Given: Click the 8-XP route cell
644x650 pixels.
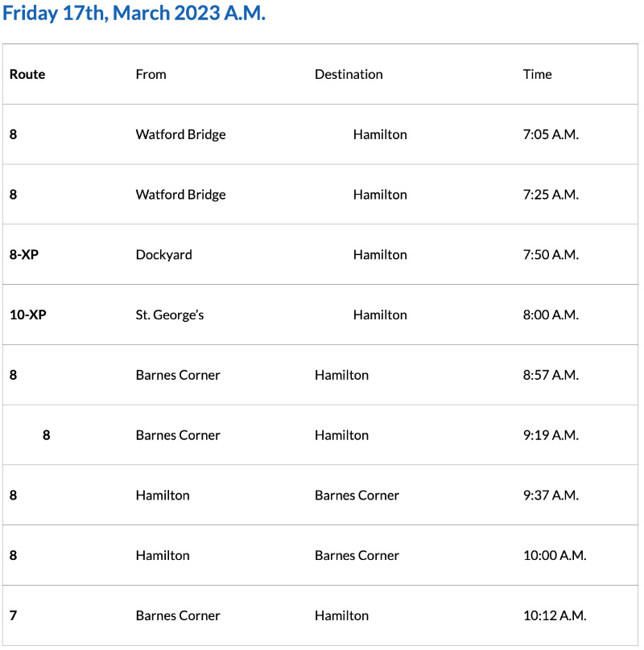Looking at the screenshot, I should coord(24,254).
